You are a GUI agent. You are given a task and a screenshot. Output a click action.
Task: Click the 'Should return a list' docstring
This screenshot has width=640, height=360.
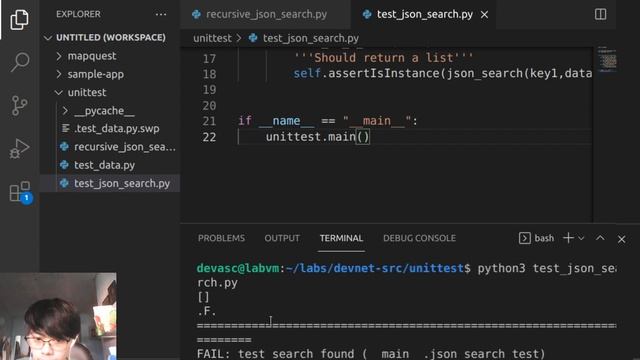pos(383,58)
